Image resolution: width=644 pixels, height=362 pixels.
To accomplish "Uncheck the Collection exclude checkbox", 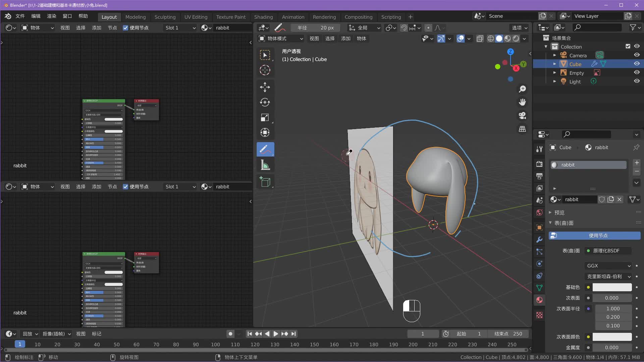I will pos(628,46).
